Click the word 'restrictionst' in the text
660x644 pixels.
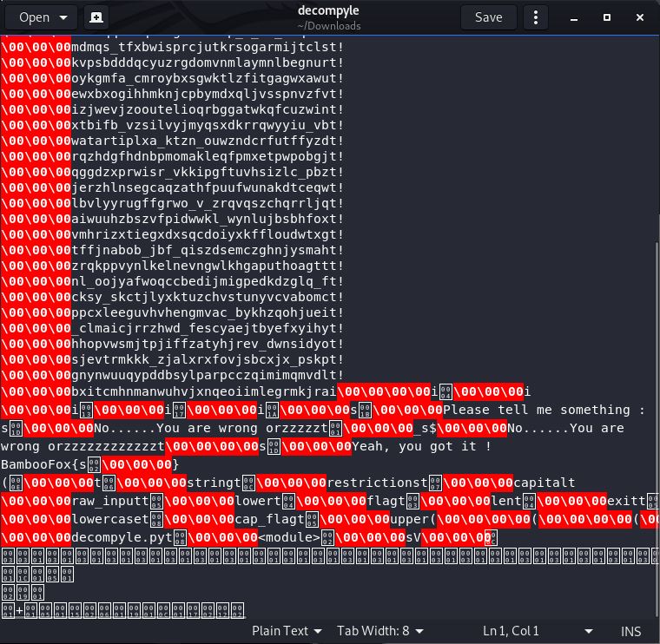click(378, 483)
